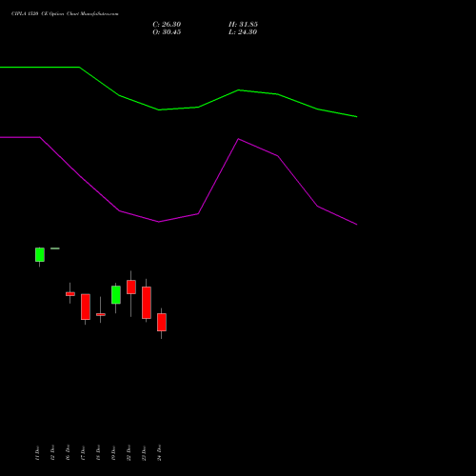Click the green candlestick for 11 Dec
This screenshot has height=476, width=476.
(x=40, y=255)
